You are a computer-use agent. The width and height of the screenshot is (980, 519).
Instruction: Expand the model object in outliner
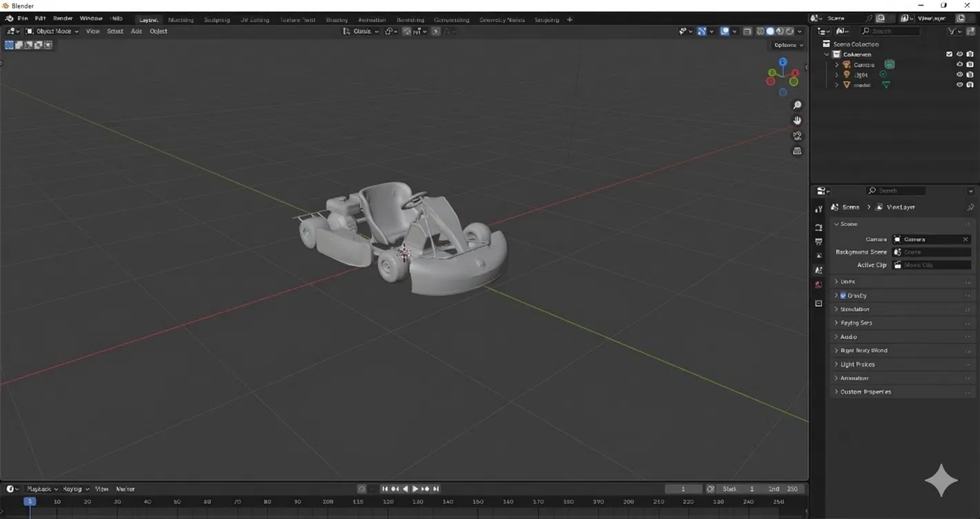coord(837,85)
